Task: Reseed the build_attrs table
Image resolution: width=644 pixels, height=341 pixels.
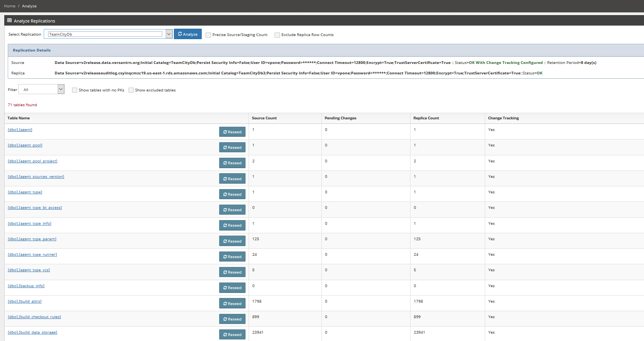Action: click(232, 303)
